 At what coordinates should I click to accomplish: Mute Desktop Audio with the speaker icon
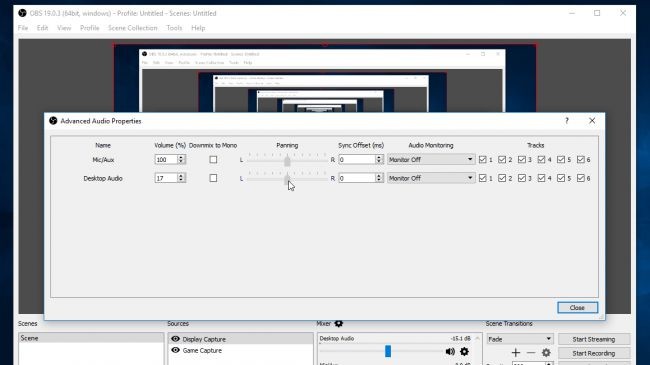click(450, 352)
